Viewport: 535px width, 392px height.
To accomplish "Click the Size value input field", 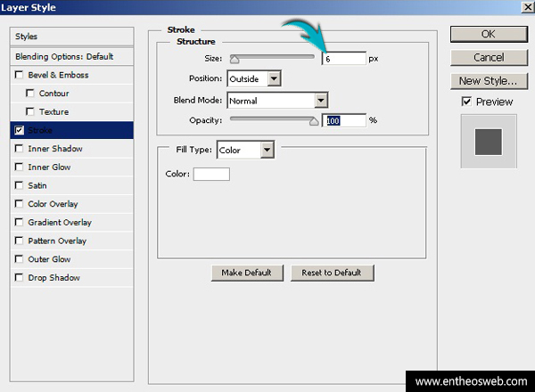I will [343, 59].
